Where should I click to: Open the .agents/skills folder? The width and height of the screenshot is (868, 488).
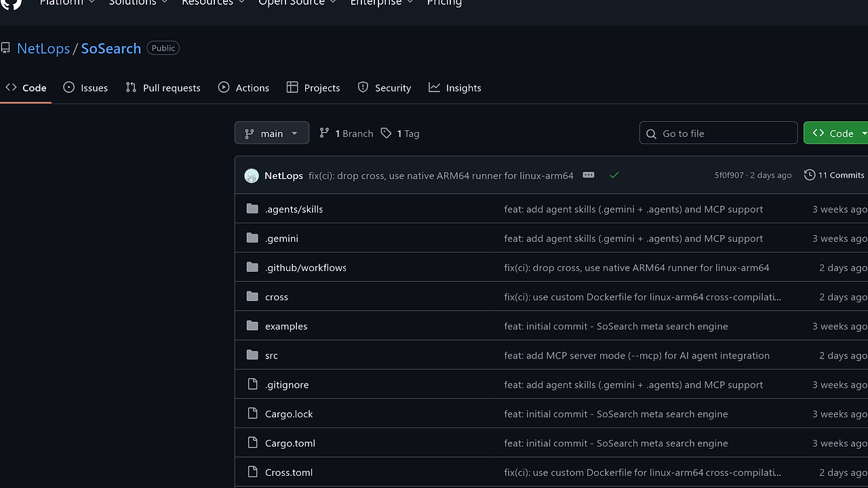pos(294,209)
